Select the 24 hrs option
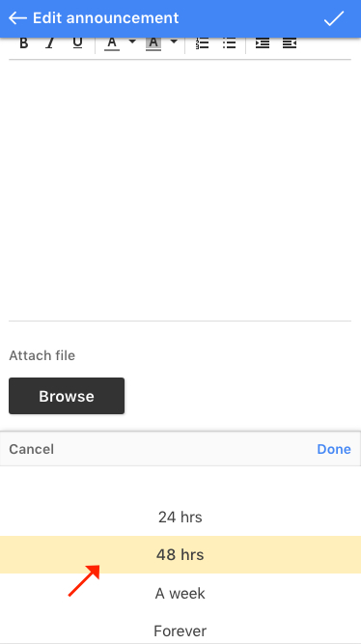 [x=180, y=518]
